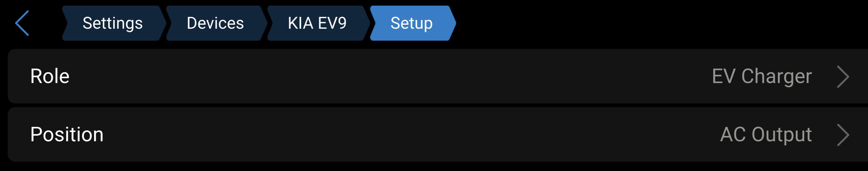Open the Position chevron arrow
This screenshot has height=171, width=868.
(x=843, y=135)
